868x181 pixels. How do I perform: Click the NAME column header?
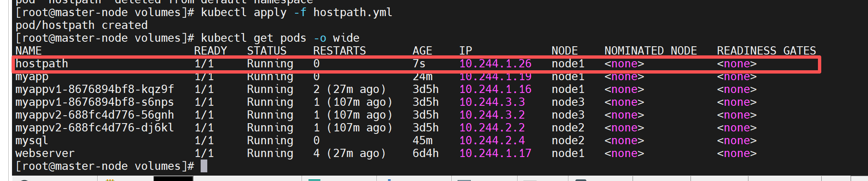(x=29, y=51)
